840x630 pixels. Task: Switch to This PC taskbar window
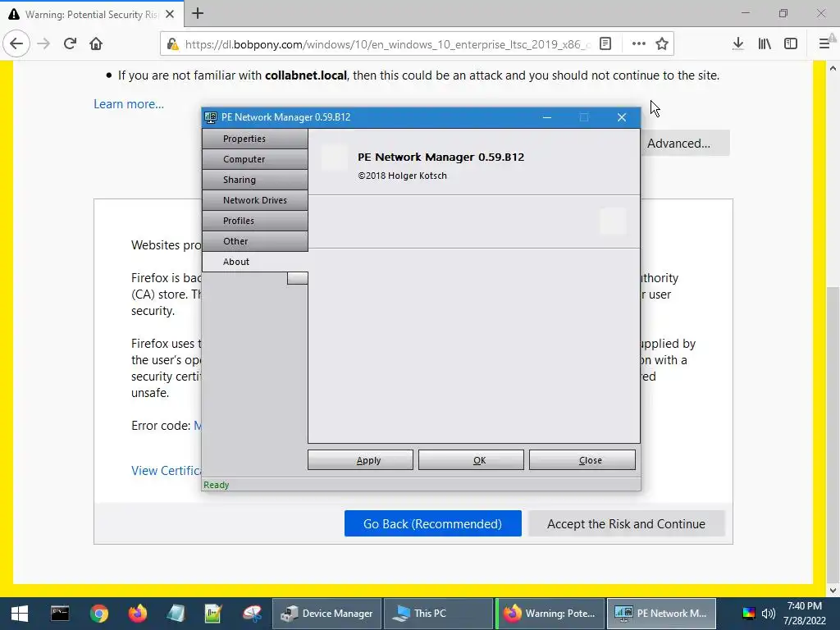(439, 614)
